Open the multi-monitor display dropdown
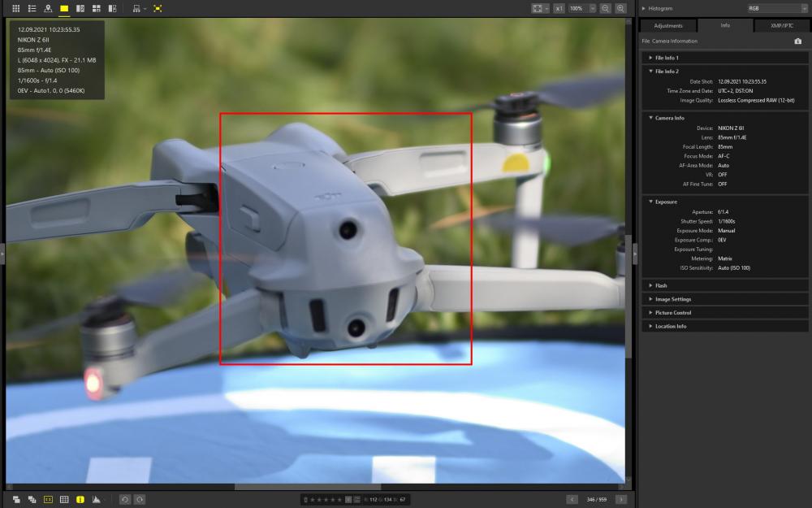The width and height of the screenshot is (812, 508). [139, 8]
